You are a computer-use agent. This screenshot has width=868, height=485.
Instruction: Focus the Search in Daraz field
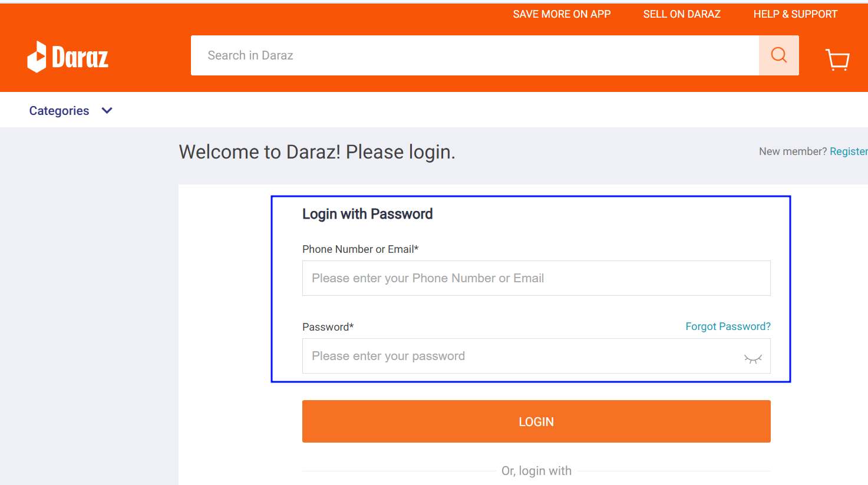click(474, 55)
